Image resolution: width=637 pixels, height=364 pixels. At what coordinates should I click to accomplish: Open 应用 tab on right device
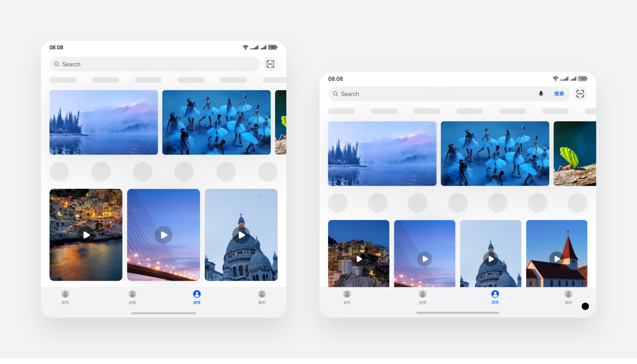tap(422, 297)
